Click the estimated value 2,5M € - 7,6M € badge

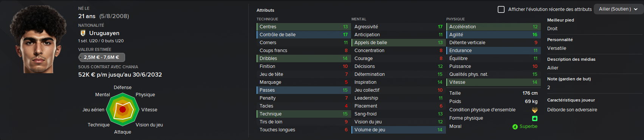tap(101, 57)
